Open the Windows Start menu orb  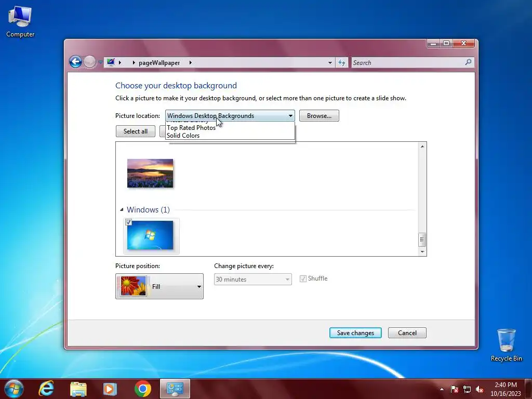[x=14, y=389]
